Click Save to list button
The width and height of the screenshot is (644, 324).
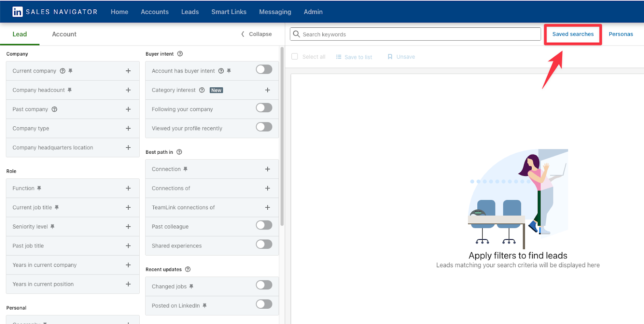354,57
